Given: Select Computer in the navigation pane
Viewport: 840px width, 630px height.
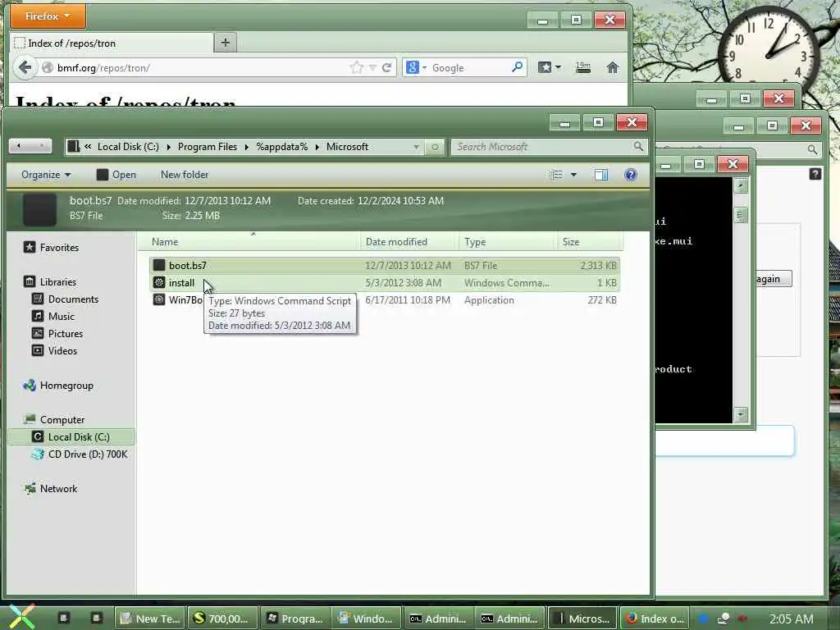Looking at the screenshot, I should 62,419.
